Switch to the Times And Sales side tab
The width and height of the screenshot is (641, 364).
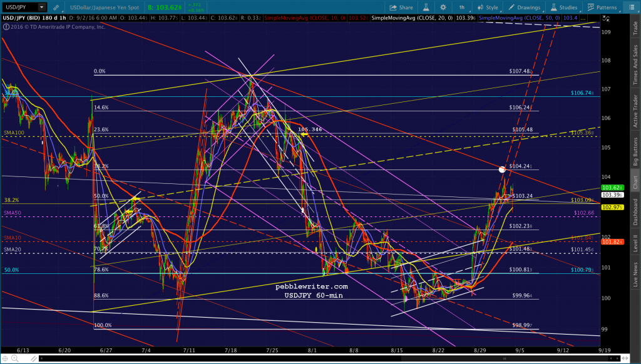(x=635, y=64)
